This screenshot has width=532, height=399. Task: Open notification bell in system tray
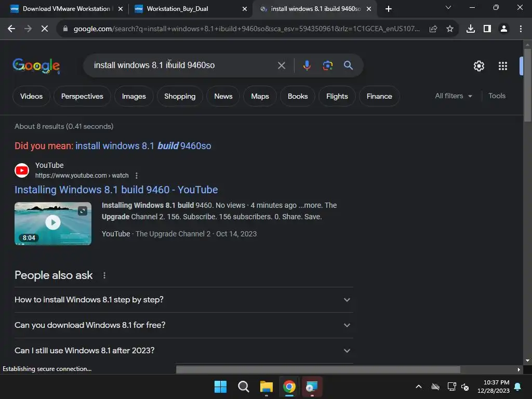[x=518, y=387]
